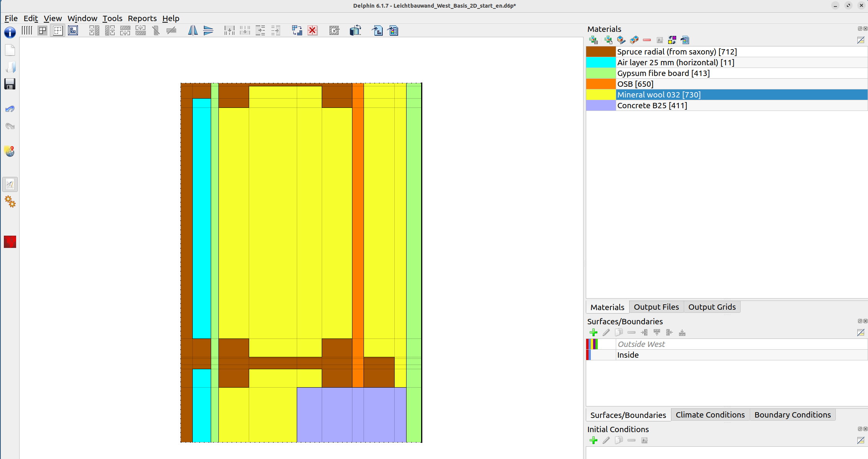The image size is (868, 459).
Task: Toggle Surfaces/Boundaries panel highlight icon
Action: [x=861, y=332]
